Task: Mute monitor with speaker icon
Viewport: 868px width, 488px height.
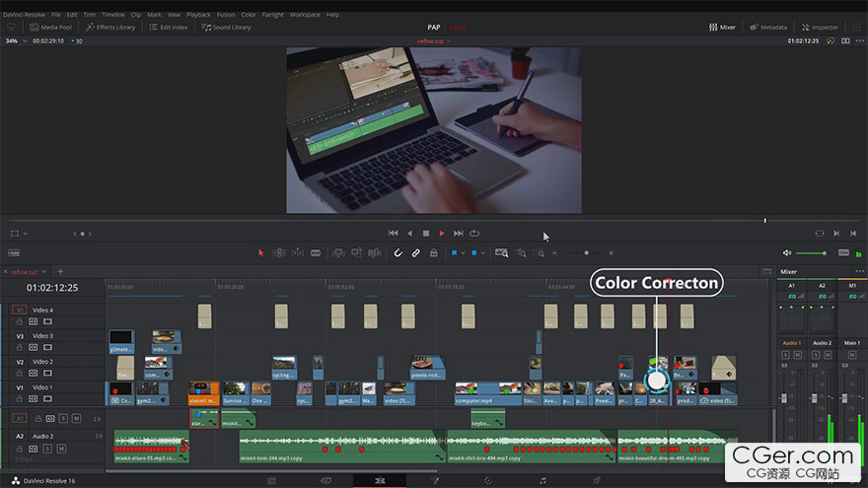Action: pyautogui.click(x=787, y=252)
